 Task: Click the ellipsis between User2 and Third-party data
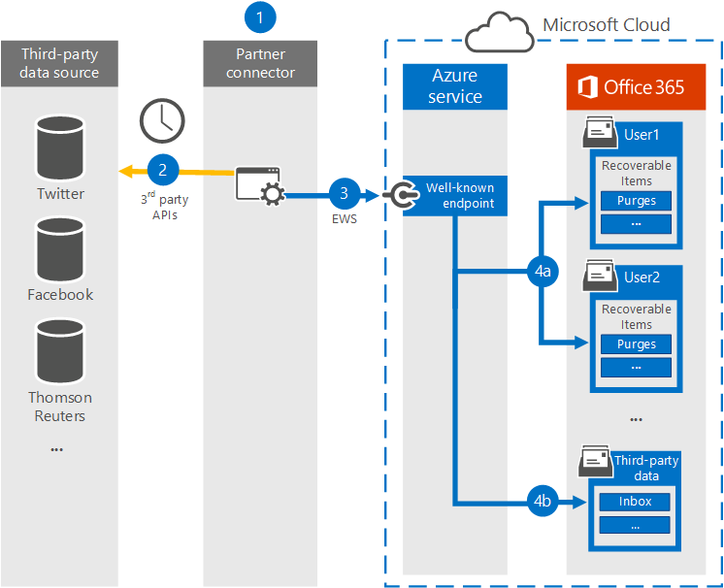coord(636,419)
